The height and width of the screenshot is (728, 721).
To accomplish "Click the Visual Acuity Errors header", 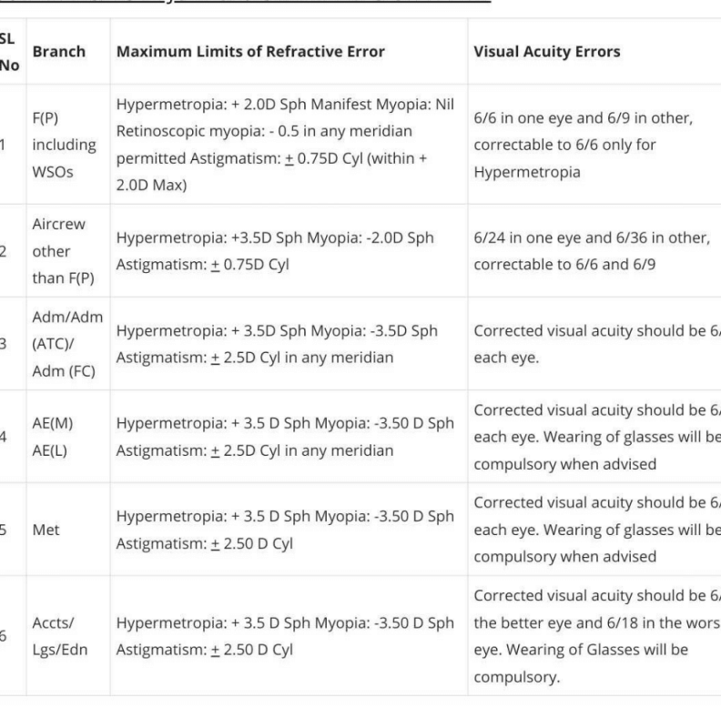I will 547,51.
